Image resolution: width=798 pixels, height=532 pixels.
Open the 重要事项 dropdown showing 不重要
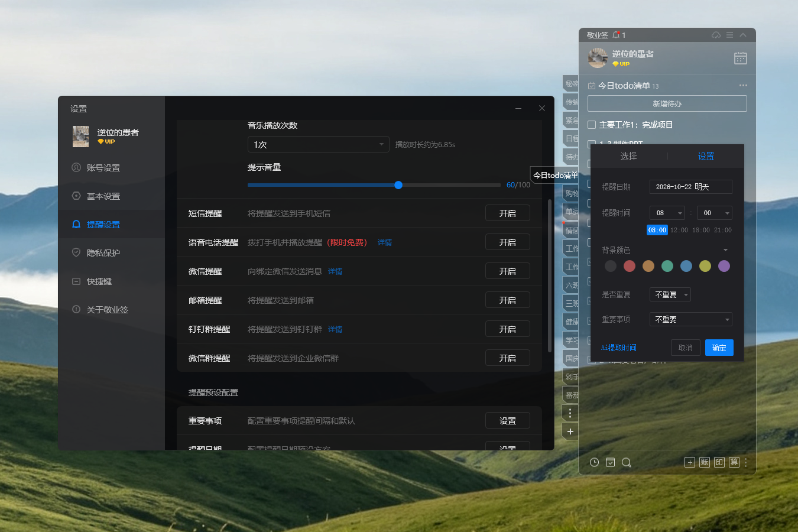click(690, 319)
